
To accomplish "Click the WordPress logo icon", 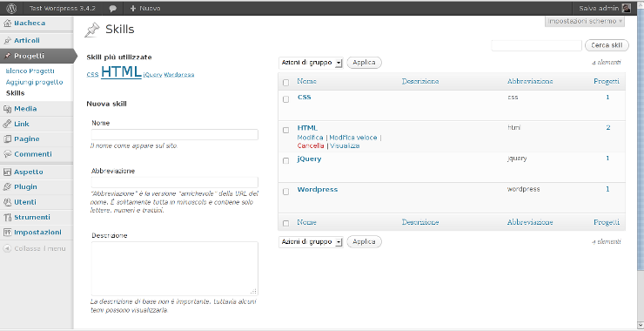I will 11,8.
